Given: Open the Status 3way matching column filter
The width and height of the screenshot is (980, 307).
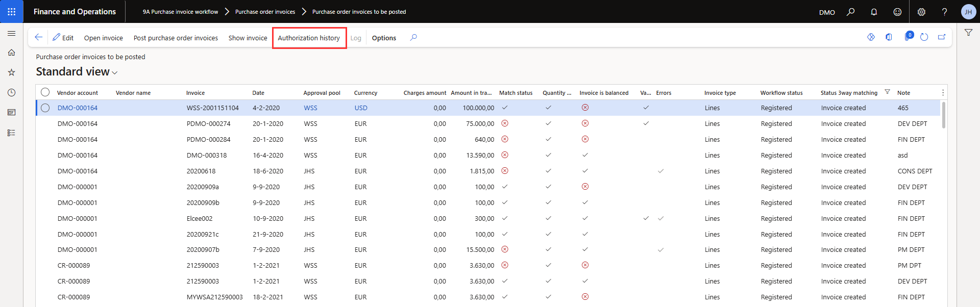Looking at the screenshot, I should (887, 92).
